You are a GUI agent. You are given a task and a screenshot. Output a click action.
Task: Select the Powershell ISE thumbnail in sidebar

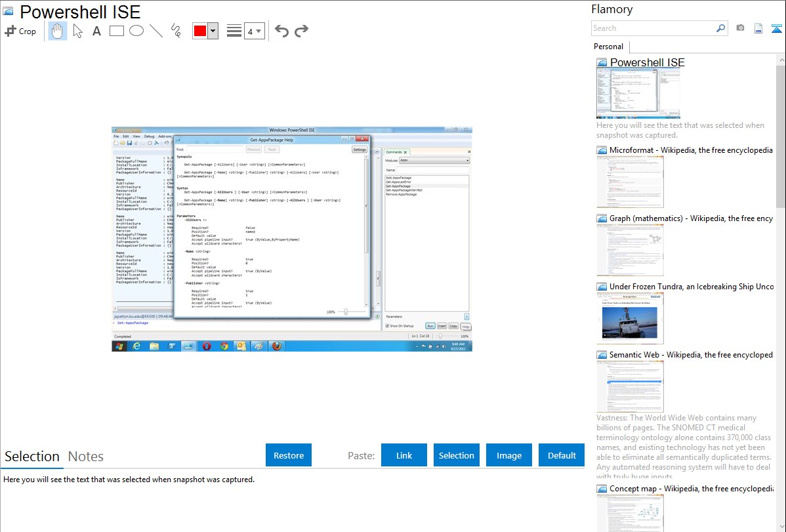click(638, 93)
